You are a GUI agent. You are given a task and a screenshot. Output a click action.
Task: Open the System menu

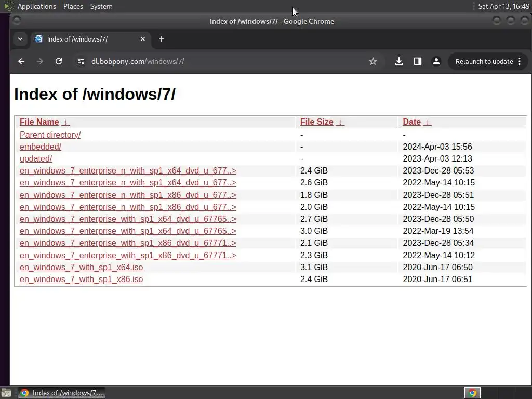click(x=101, y=6)
